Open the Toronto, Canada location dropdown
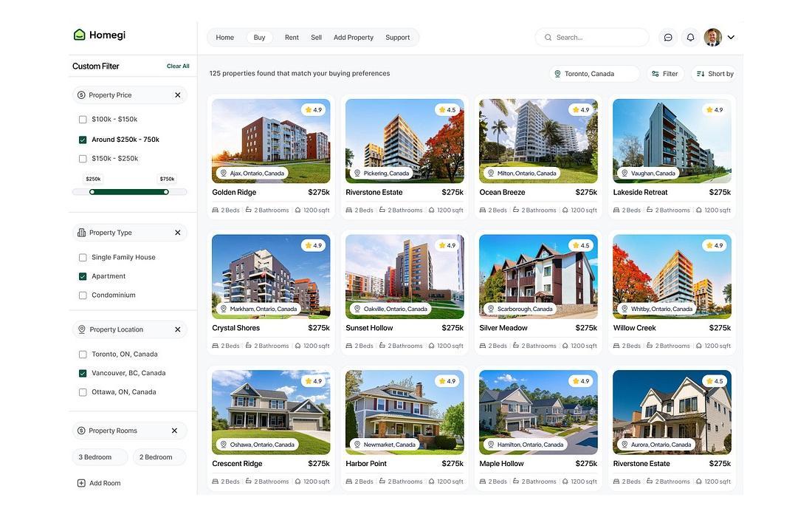Screen dimensions: 812x517 (594, 74)
